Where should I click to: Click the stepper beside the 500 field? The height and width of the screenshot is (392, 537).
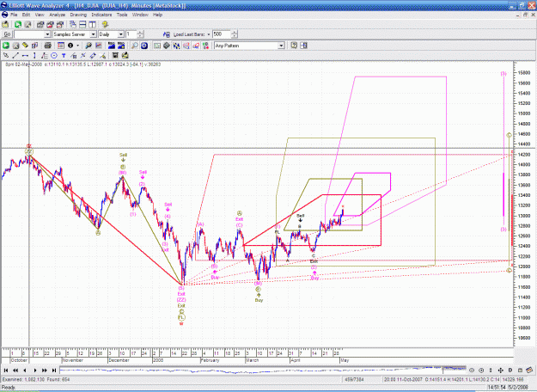click(235, 34)
